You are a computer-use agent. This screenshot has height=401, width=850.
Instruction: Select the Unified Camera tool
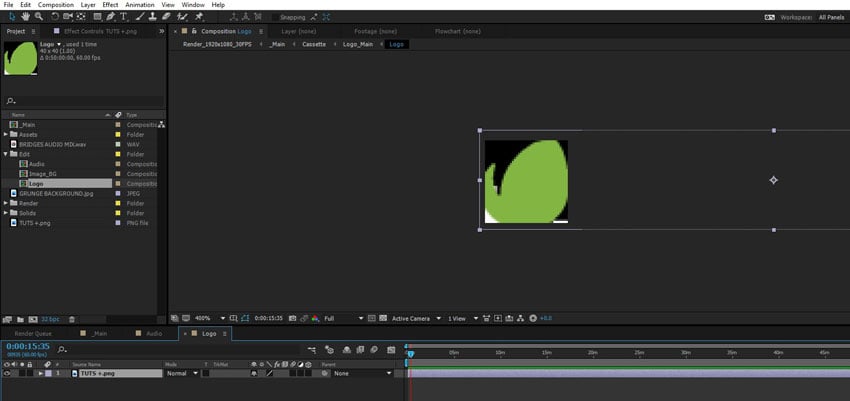point(68,17)
